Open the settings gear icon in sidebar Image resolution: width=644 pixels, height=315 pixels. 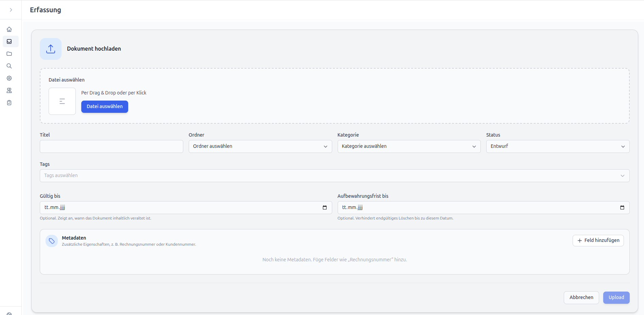coord(9,78)
